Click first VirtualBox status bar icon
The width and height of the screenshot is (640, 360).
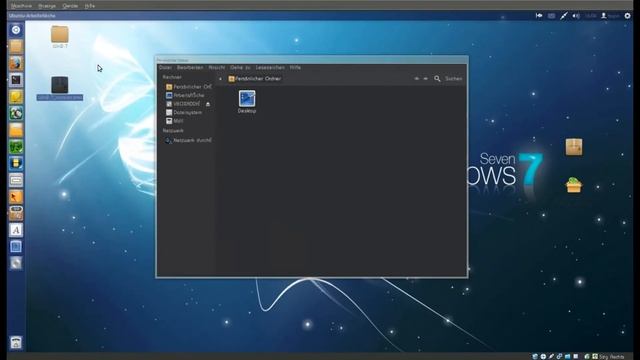535,356
